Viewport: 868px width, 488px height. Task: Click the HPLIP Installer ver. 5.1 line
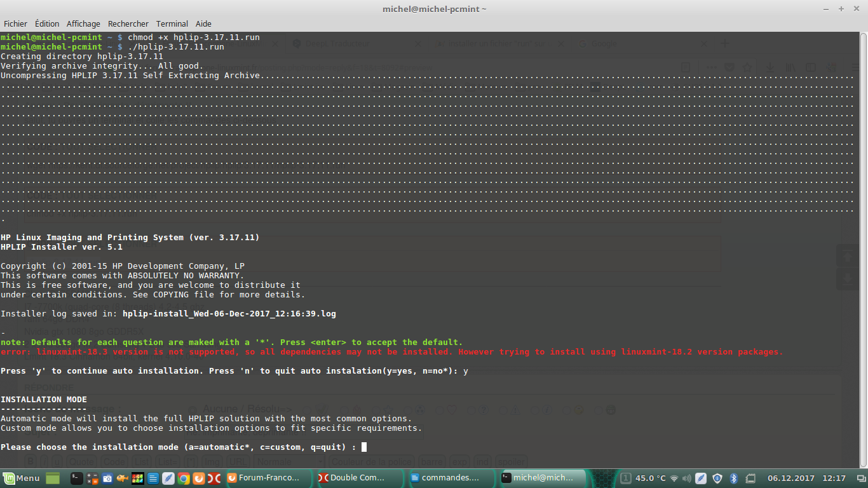pyautogui.click(x=62, y=247)
